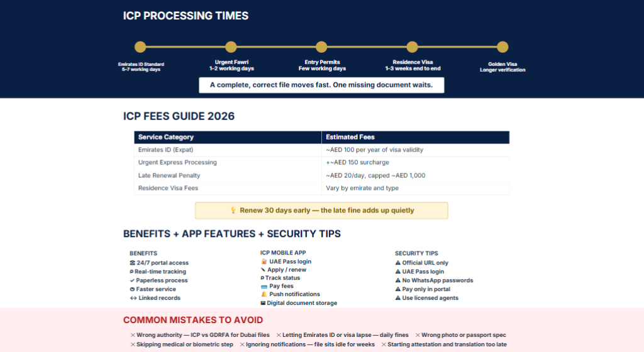Click the 'Urgent Fawri 1–2 working days' label
Viewport: 644px width, 352px height.
click(x=231, y=65)
